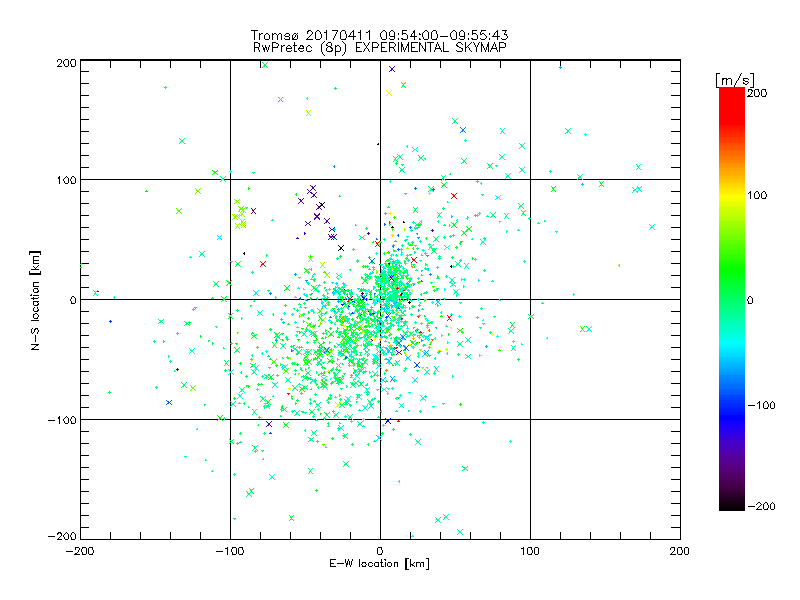Click the colorbar's -100 tick label

coord(762,405)
